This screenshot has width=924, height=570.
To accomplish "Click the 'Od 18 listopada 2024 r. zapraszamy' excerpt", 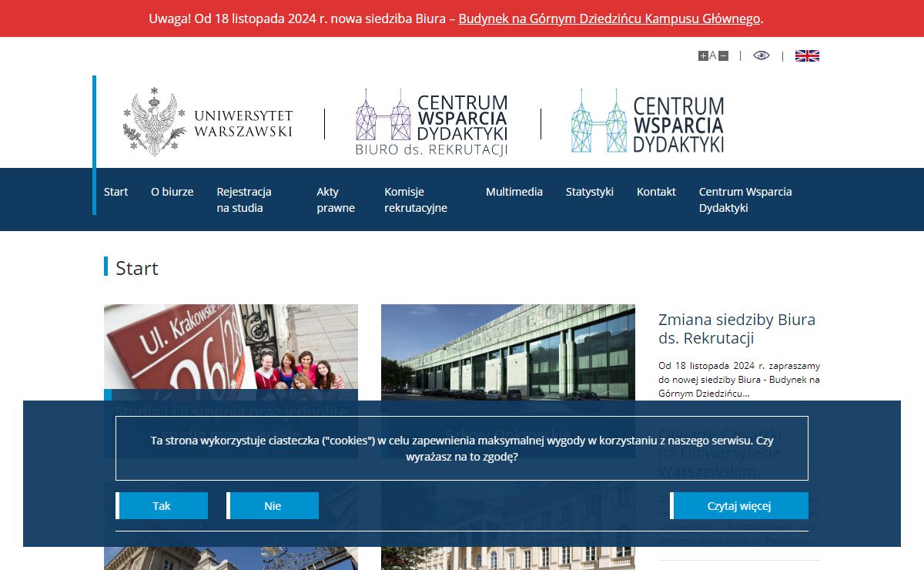I will [x=739, y=380].
